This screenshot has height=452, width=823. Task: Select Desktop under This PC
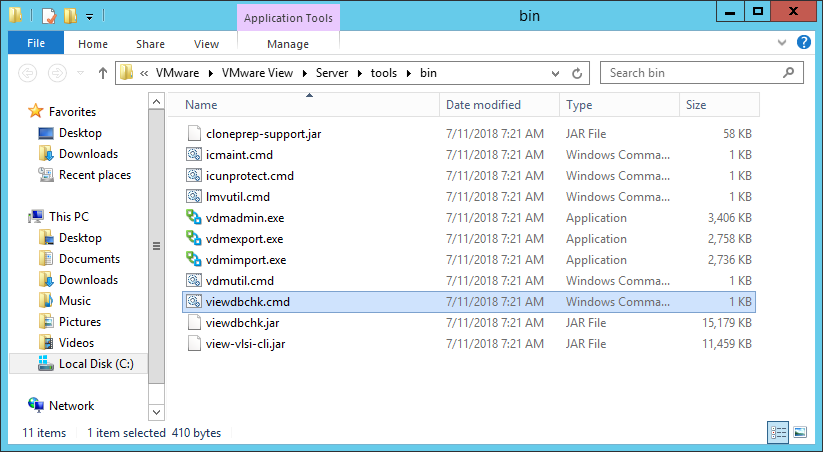[80, 238]
